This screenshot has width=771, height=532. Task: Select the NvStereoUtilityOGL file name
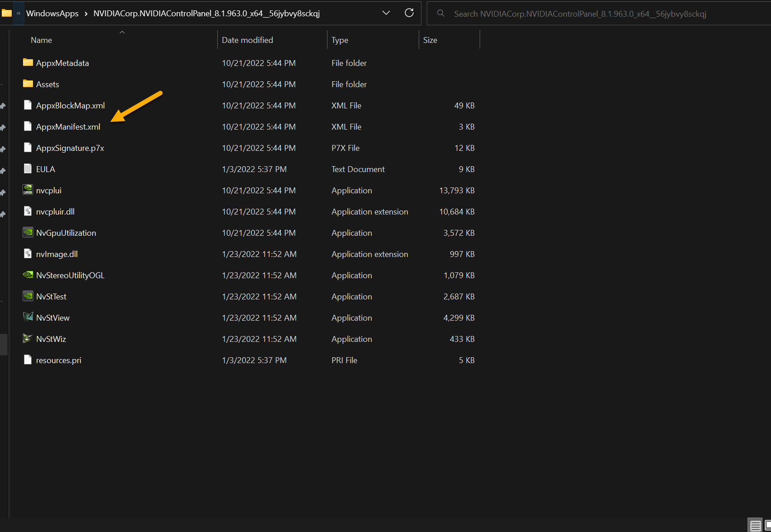(x=70, y=275)
